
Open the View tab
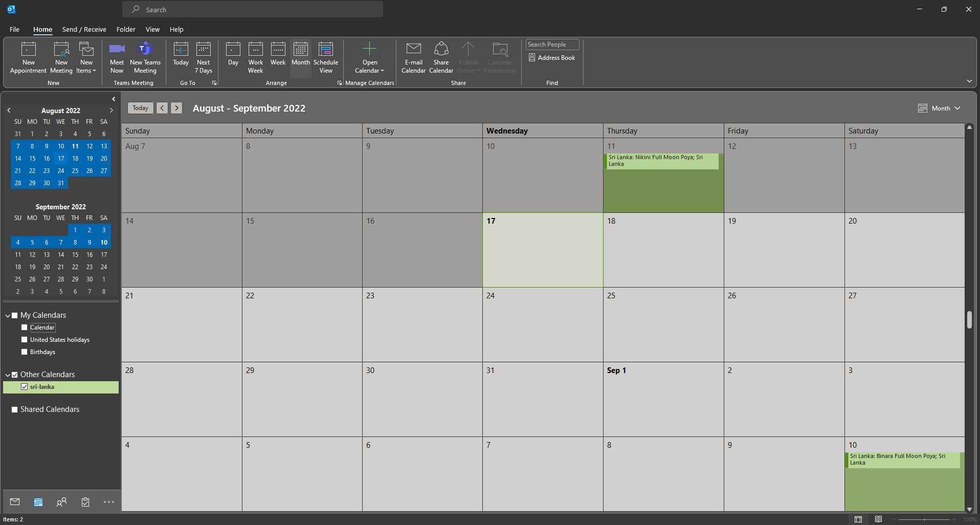(152, 29)
